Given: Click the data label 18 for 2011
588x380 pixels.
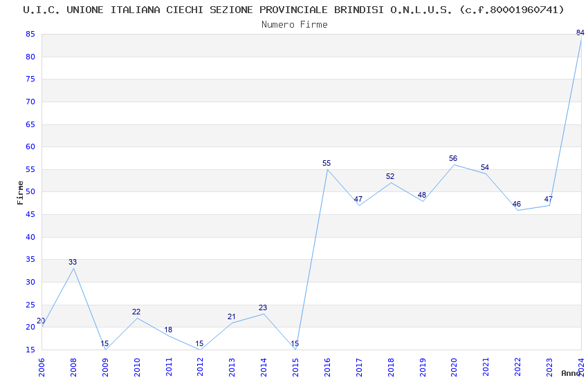Looking at the screenshot, I should (168, 330).
